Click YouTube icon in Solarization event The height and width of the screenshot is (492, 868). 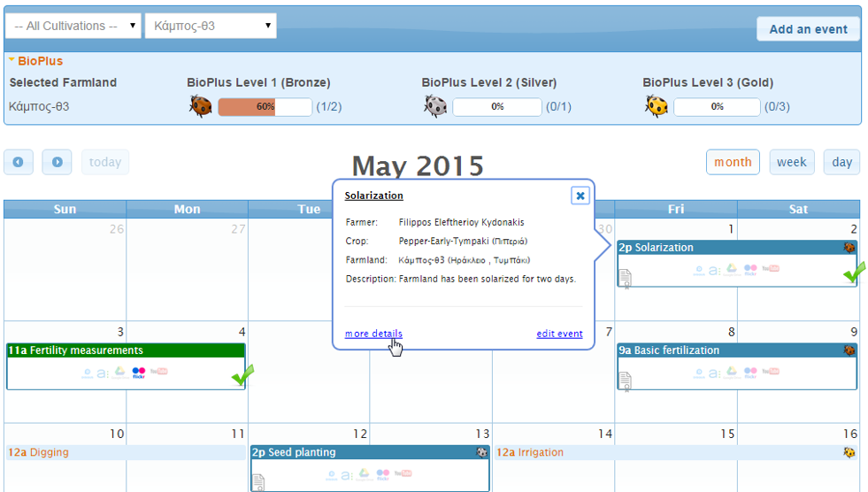point(771,268)
